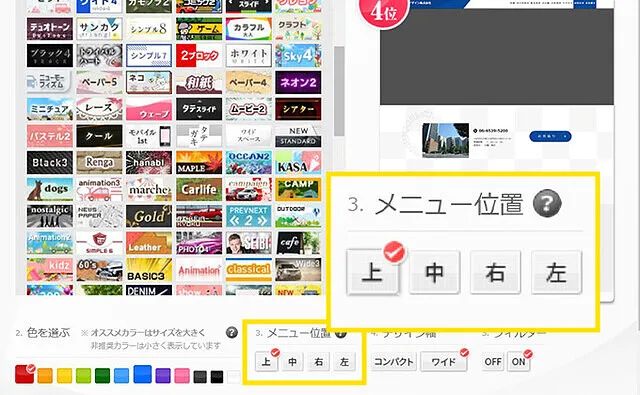This screenshot has height=395, width=640.
Task: Turn filter ON
Action: [x=519, y=362]
